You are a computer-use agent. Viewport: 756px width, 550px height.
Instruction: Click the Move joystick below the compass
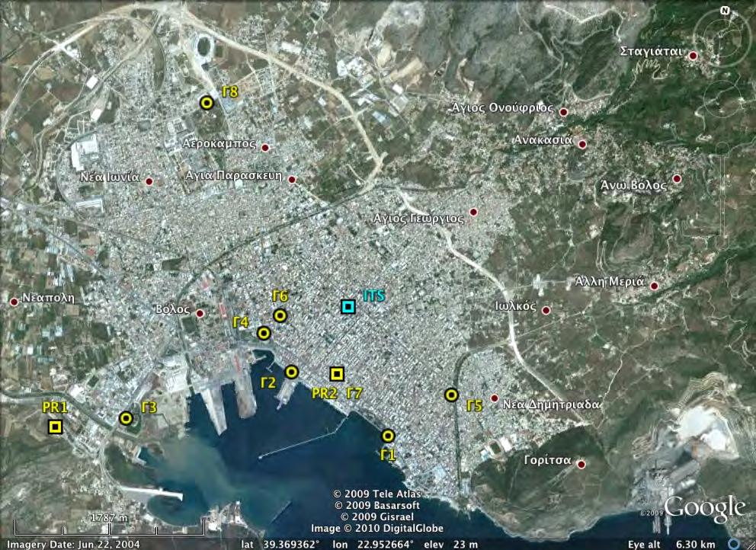(x=722, y=99)
